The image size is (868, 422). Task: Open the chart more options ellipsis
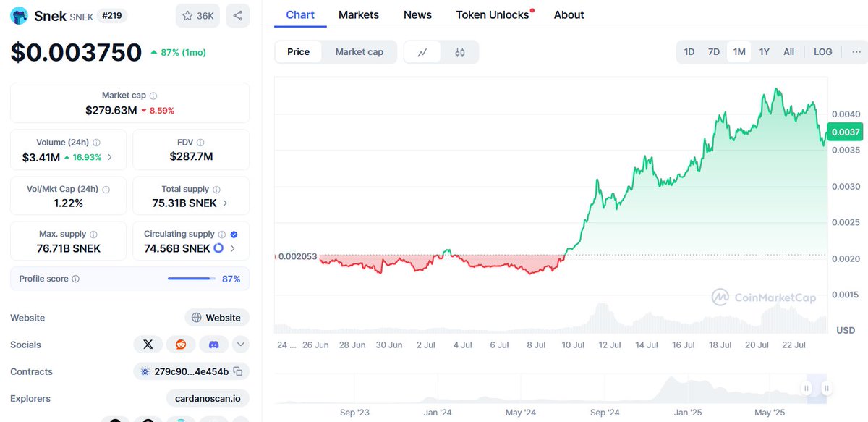coord(856,52)
